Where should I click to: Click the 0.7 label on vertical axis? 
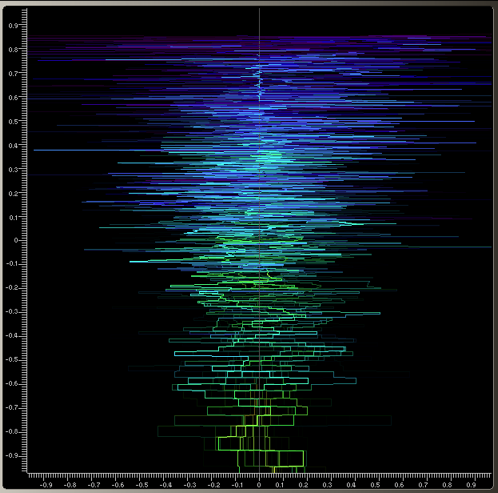(x=13, y=74)
